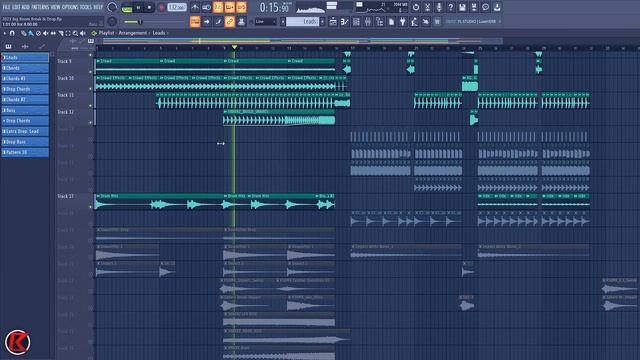Viewport: 640px width, 360px height.
Task: Click the red record button
Action: pos(161,7)
